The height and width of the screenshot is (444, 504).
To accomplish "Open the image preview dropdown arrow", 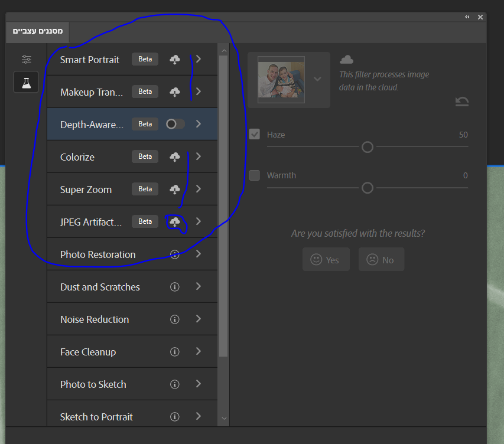I will tap(317, 79).
